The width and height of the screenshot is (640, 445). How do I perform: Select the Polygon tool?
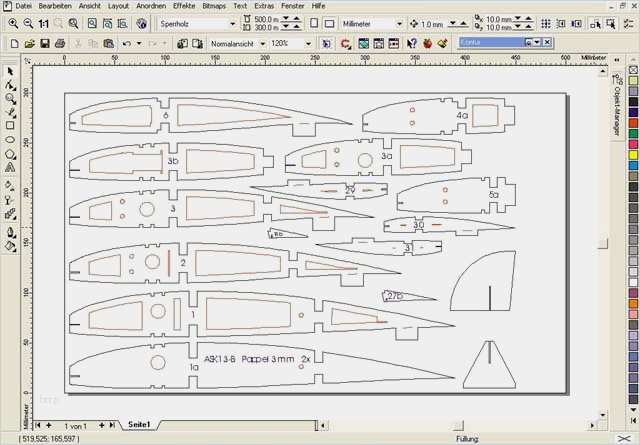tap(10, 154)
